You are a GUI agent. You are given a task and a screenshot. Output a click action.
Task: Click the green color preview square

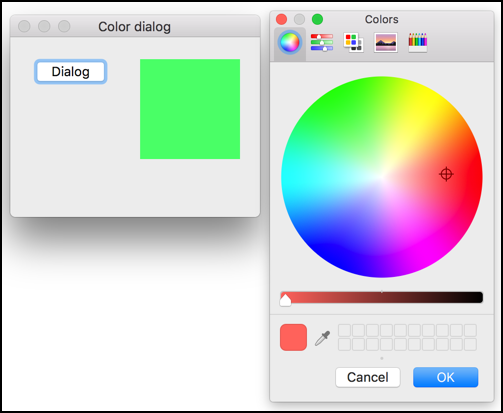click(190, 109)
